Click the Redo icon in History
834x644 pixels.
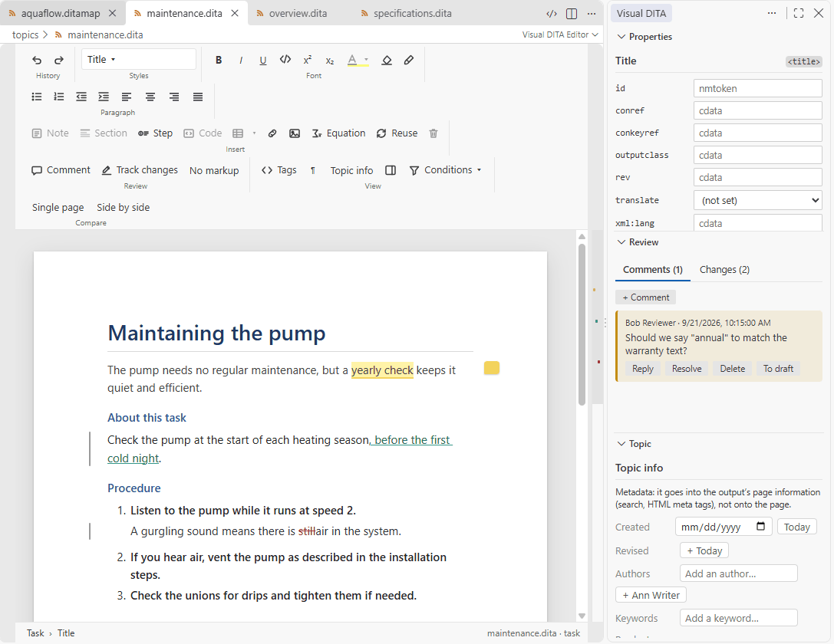59,60
